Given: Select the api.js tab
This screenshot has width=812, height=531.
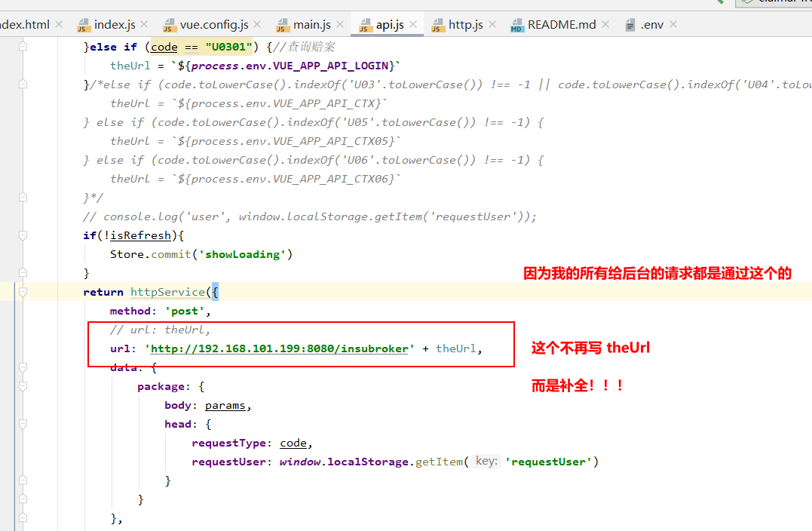Looking at the screenshot, I should click(390, 24).
